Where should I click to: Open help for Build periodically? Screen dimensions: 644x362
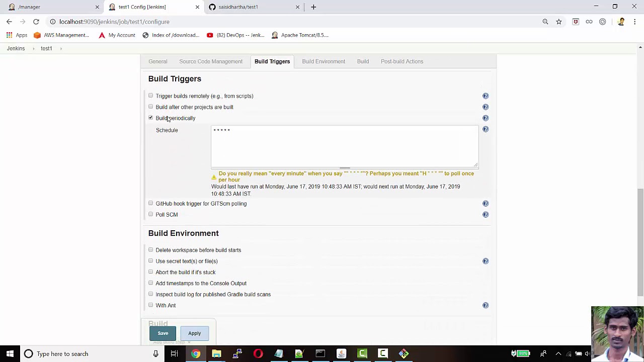click(486, 118)
